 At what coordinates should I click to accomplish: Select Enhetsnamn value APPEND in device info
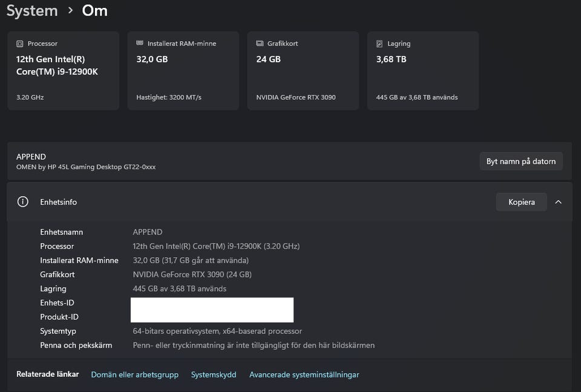pos(148,232)
